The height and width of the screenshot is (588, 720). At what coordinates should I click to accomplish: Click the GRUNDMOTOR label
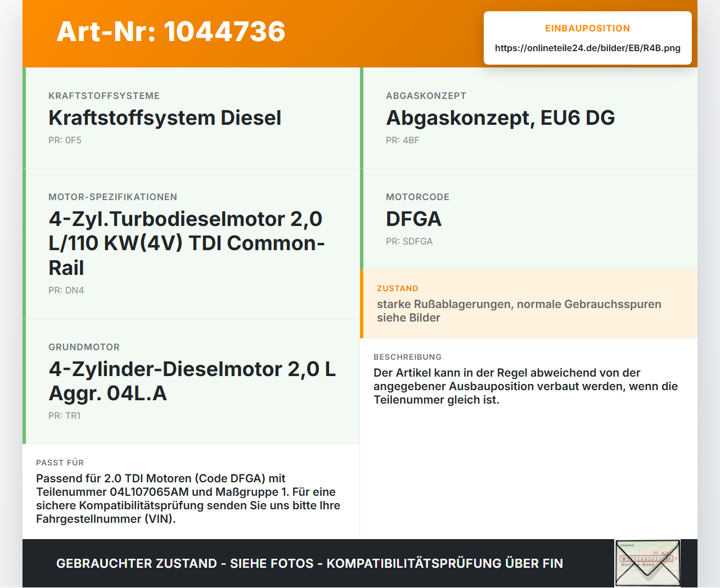click(x=84, y=347)
